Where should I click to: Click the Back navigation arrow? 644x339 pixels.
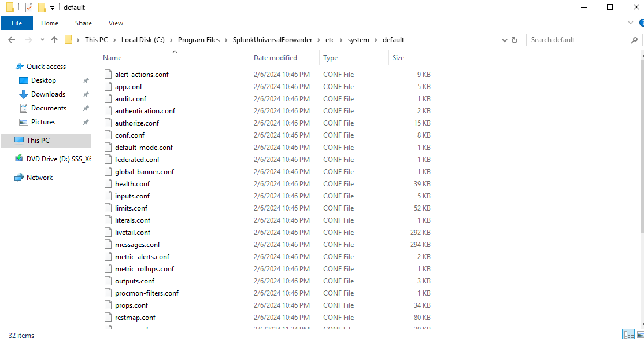(12, 40)
